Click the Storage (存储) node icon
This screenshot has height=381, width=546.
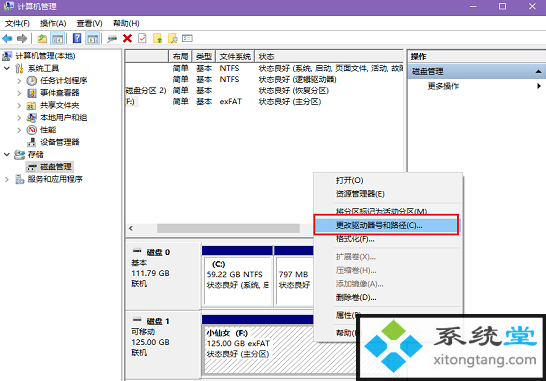(x=20, y=155)
